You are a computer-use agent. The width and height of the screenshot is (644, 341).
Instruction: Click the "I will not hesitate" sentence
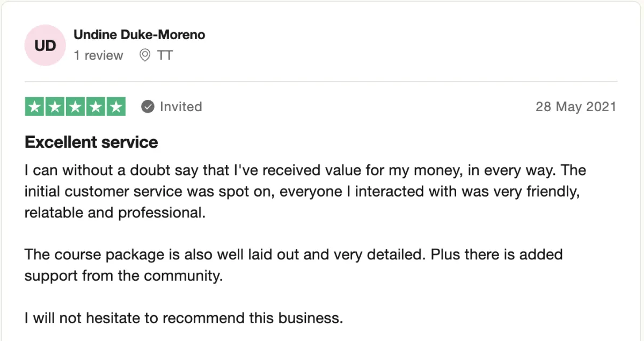pyautogui.click(x=184, y=318)
